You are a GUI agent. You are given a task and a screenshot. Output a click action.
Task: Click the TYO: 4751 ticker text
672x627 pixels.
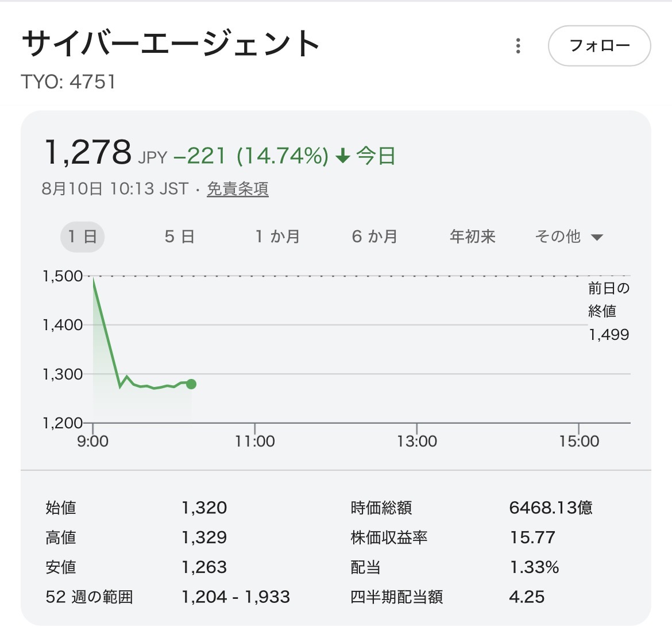68,82
